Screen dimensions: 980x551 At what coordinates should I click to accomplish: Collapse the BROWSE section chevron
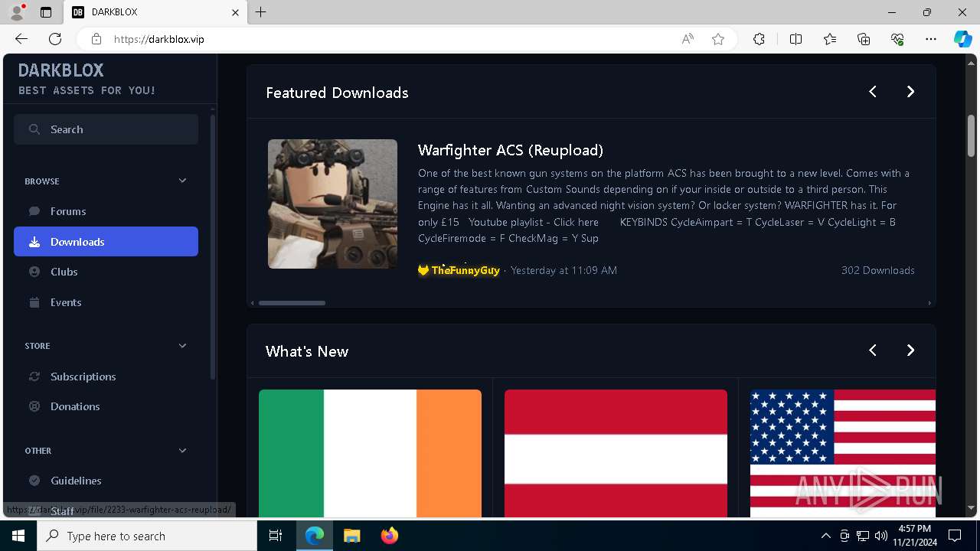pyautogui.click(x=182, y=181)
